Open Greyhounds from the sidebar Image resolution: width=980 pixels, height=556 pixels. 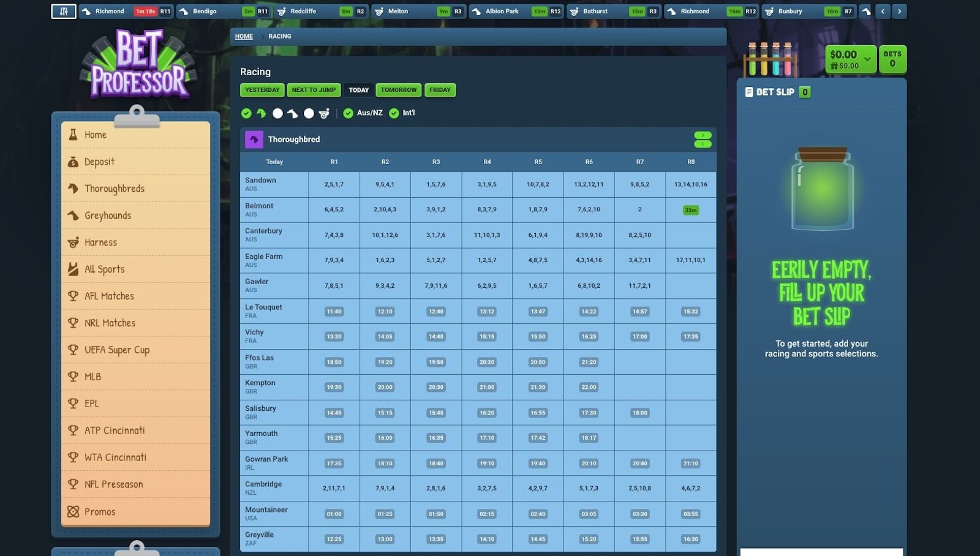click(72, 216)
